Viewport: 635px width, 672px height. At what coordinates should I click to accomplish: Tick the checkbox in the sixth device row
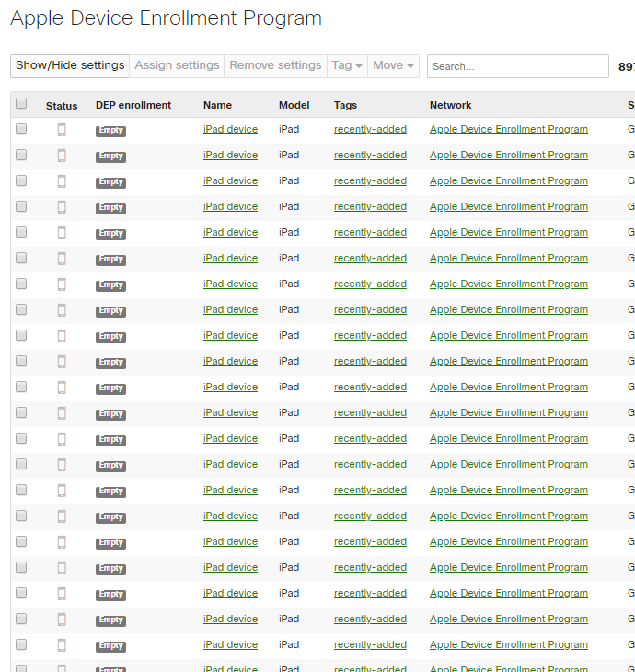(x=21, y=258)
